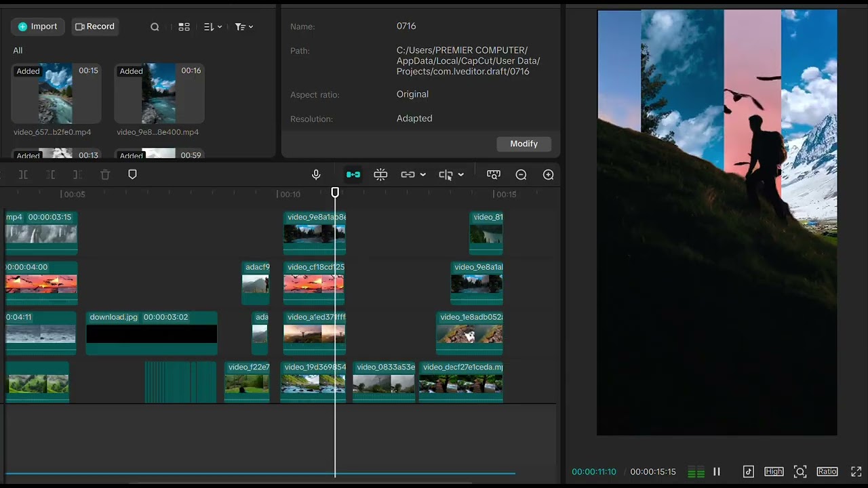Click the Aspect ratio value Original
The width and height of the screenshot is (868, 488).
click(412, 94)
